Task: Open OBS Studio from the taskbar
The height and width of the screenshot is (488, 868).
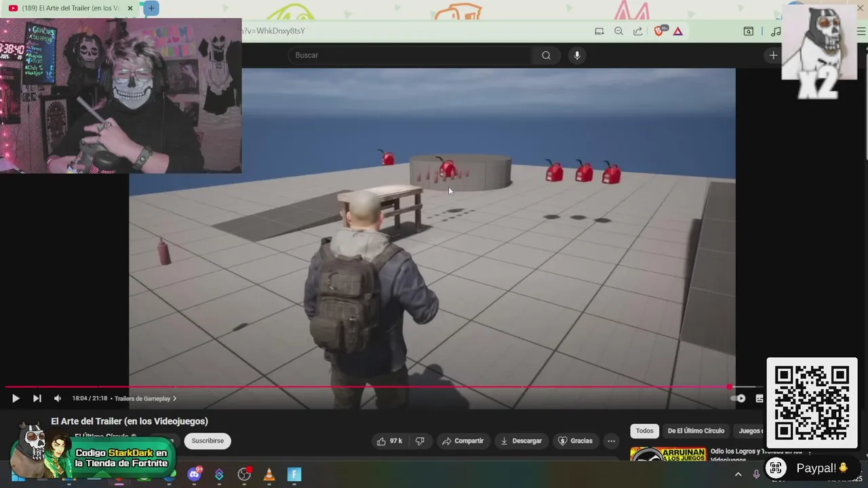Action: point(244,474)
